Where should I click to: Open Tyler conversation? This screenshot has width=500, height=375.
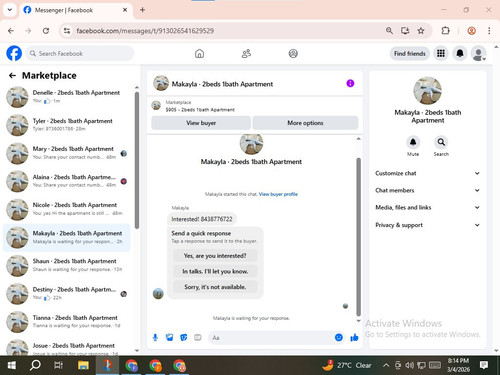[x=67, y=125]
